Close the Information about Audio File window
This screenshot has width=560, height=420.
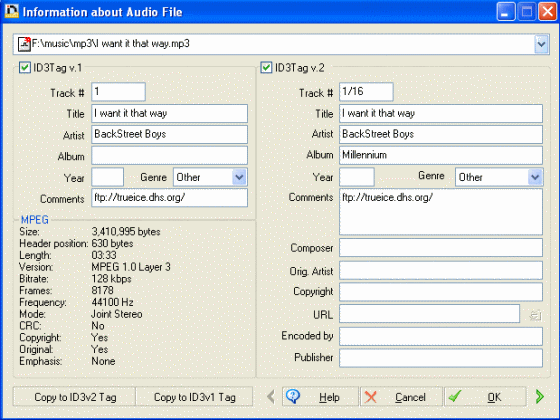(x=548, y=11)
